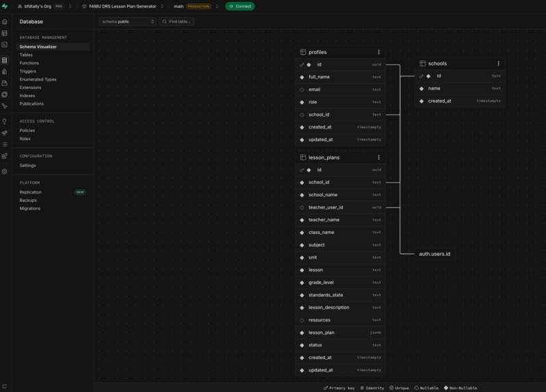Select the Database sidebar icon

pyautogui.click(x=5, y=60)
